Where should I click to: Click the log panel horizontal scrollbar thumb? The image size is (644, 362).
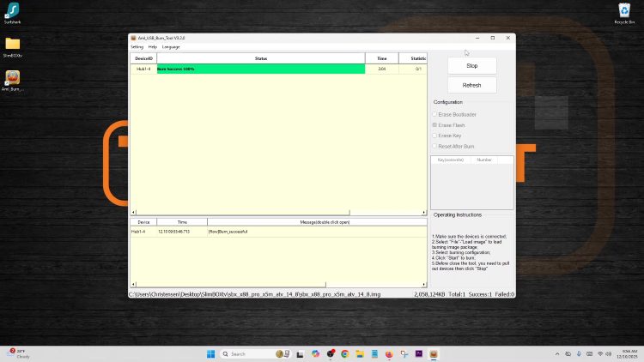point(231,284)
